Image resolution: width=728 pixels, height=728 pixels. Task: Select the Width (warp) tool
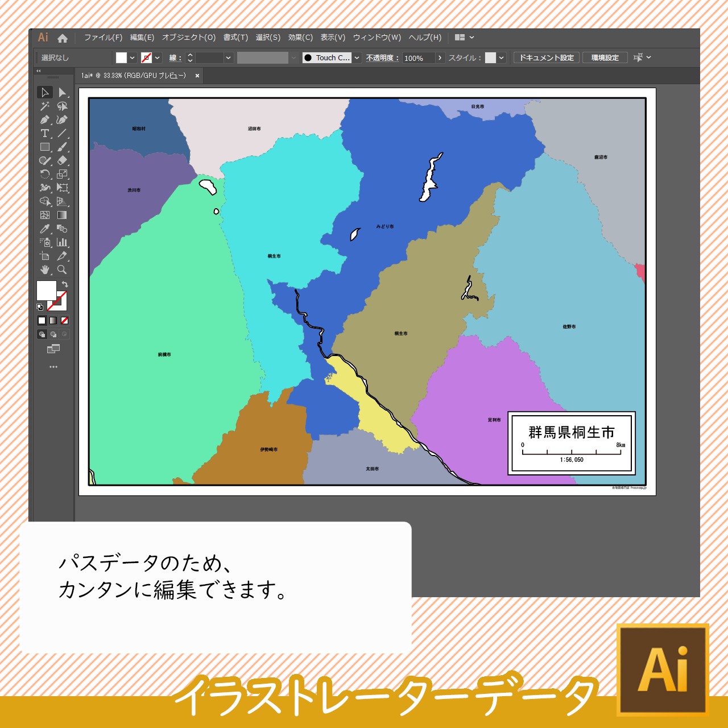tap(45, 188)
